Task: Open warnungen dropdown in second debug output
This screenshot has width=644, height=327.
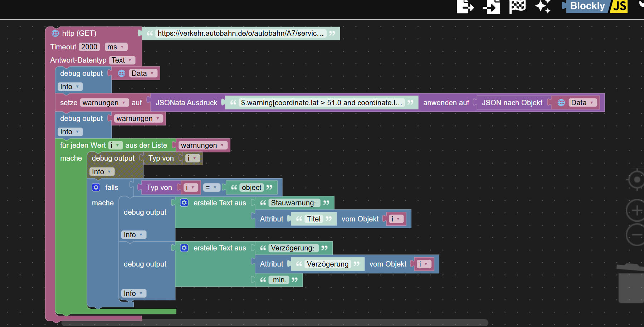Action: coord(138,118)
